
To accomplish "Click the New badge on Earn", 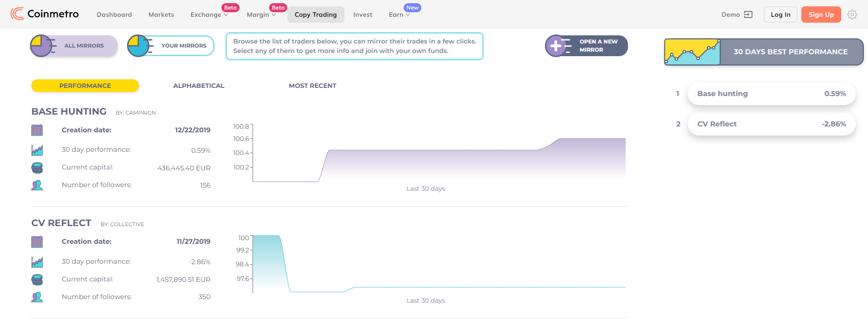I will [x=412, y=8].
